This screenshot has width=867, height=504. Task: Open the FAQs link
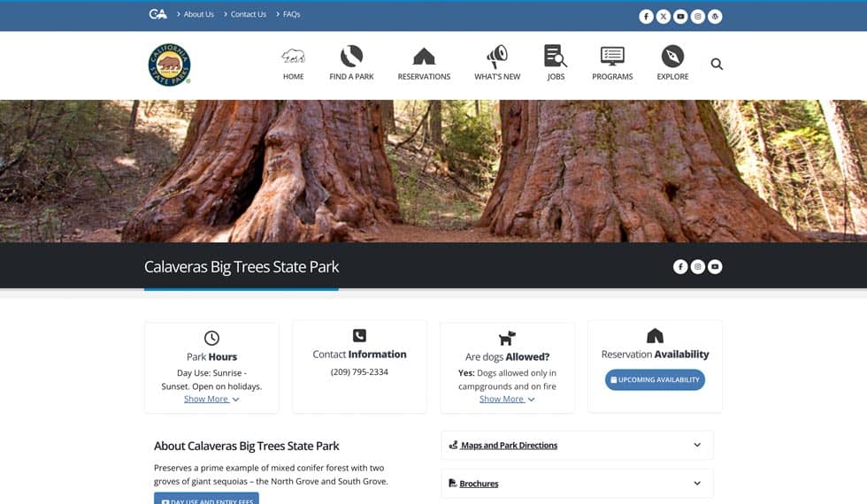tap(291, 14)
